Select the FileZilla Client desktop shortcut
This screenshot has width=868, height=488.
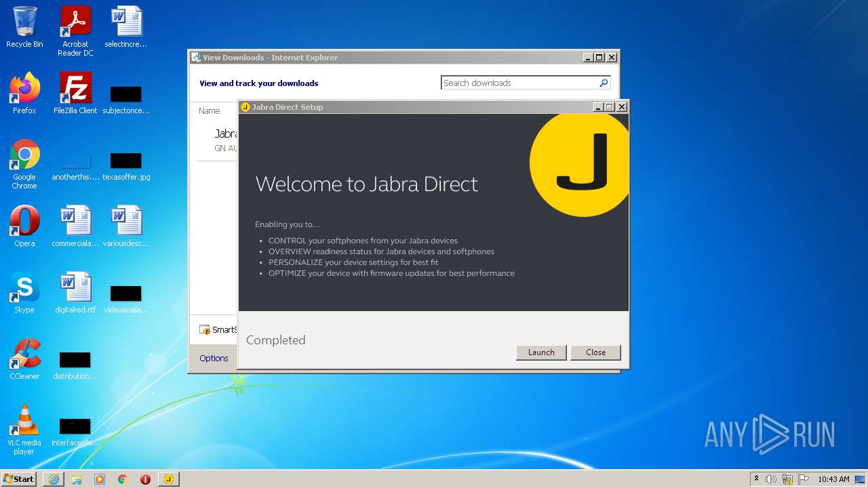(x=75, y=94)
